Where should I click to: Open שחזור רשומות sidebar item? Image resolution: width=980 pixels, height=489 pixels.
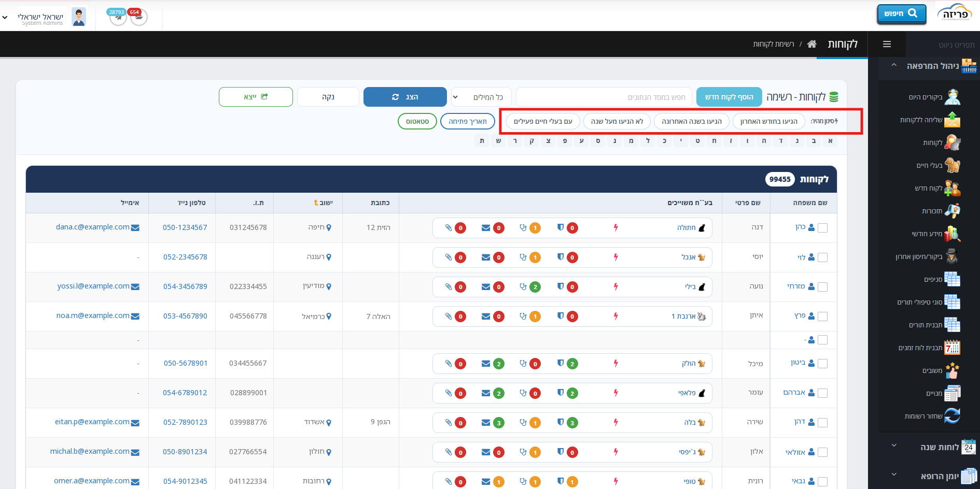coord(932,416)
